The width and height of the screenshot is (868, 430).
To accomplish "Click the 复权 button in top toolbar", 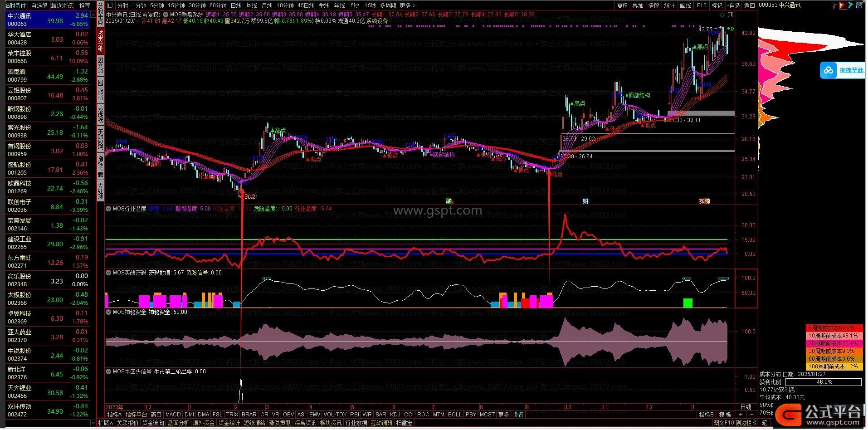I will (622, 5).
